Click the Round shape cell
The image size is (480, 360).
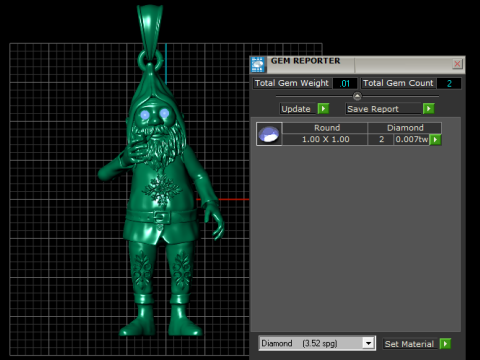tap(325, 128)
